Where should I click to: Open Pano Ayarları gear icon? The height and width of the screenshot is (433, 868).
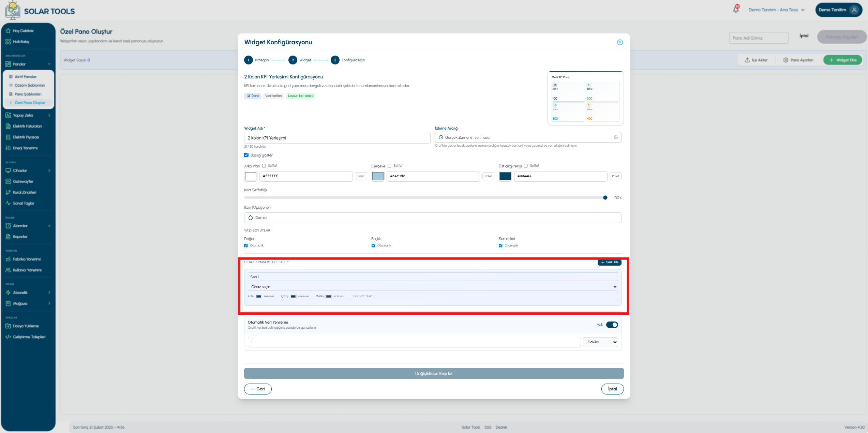pyautogui.click(x=785, y=60)
